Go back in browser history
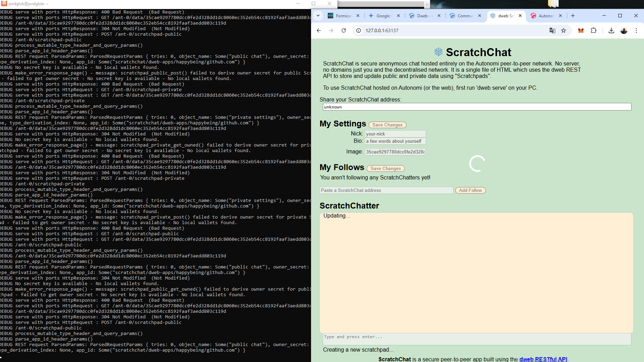This screenshot has height=362, width=644. click(x=319, y=30)
